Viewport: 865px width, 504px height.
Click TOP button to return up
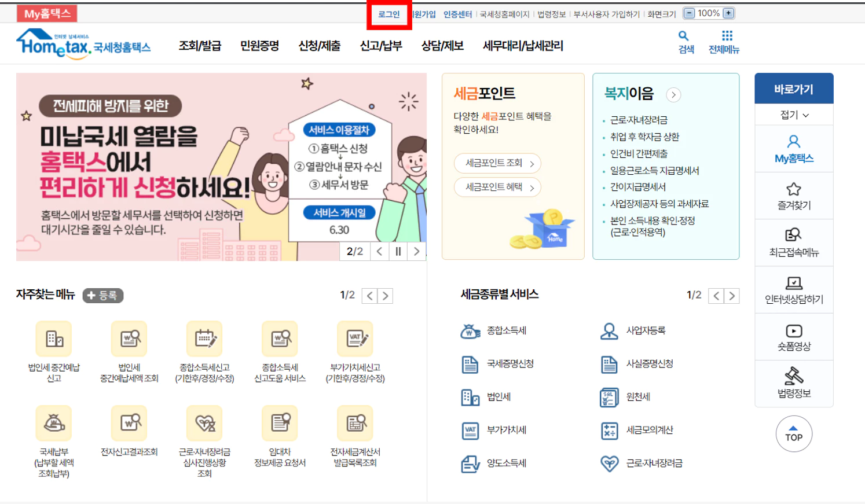point(794,434)
